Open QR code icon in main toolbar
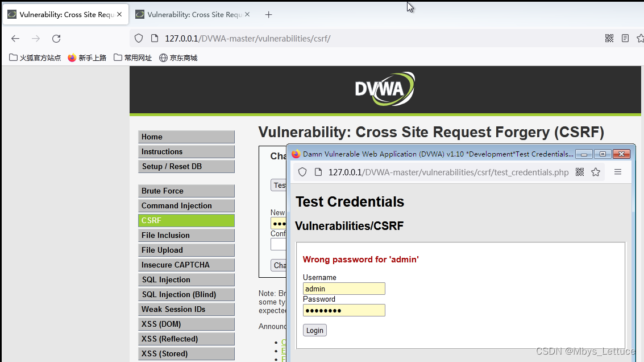The width and height of the screenshot is (644, 362). click(609, 38)
